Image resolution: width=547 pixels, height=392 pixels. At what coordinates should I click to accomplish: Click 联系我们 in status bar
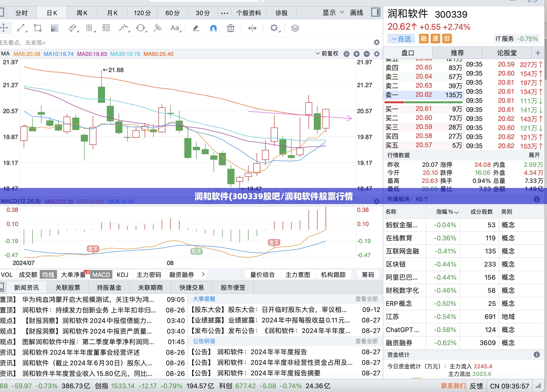click(453, 386)
